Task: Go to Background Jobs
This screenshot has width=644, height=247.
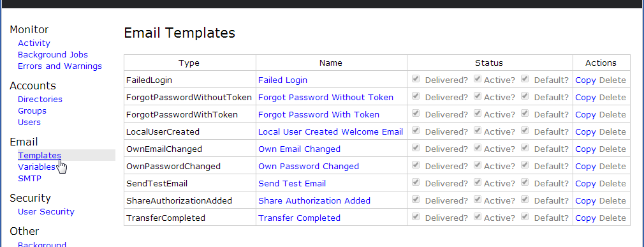Action: pyautogui.click(x=52, y=55)
